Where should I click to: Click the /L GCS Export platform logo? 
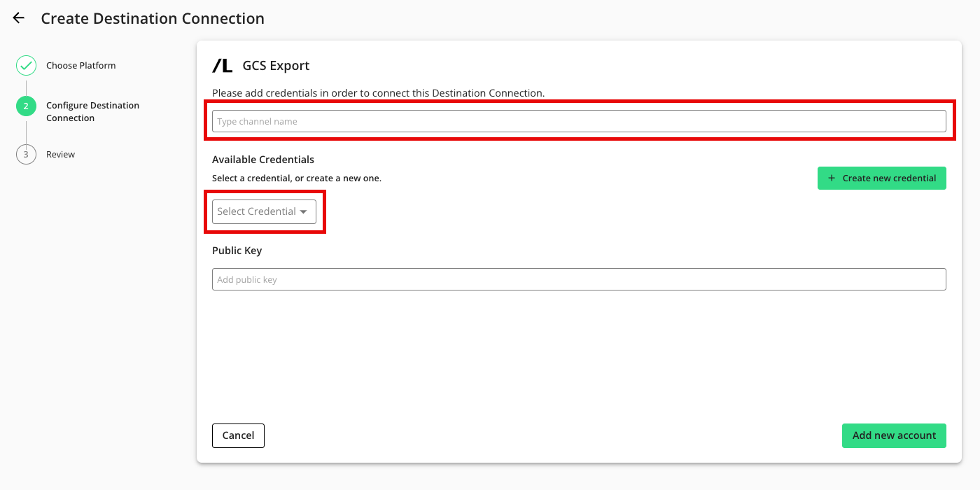221,65
